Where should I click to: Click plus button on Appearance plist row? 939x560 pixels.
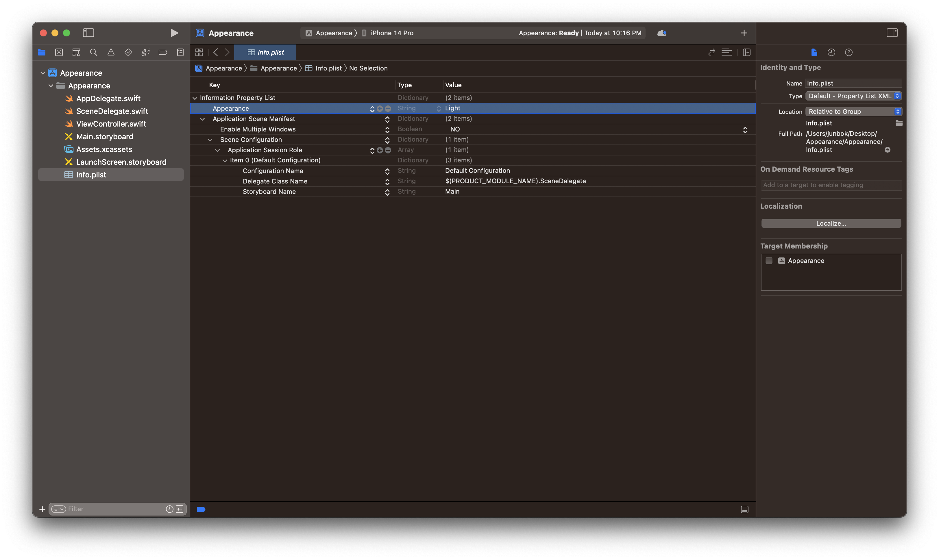click(x=380, y=109)
